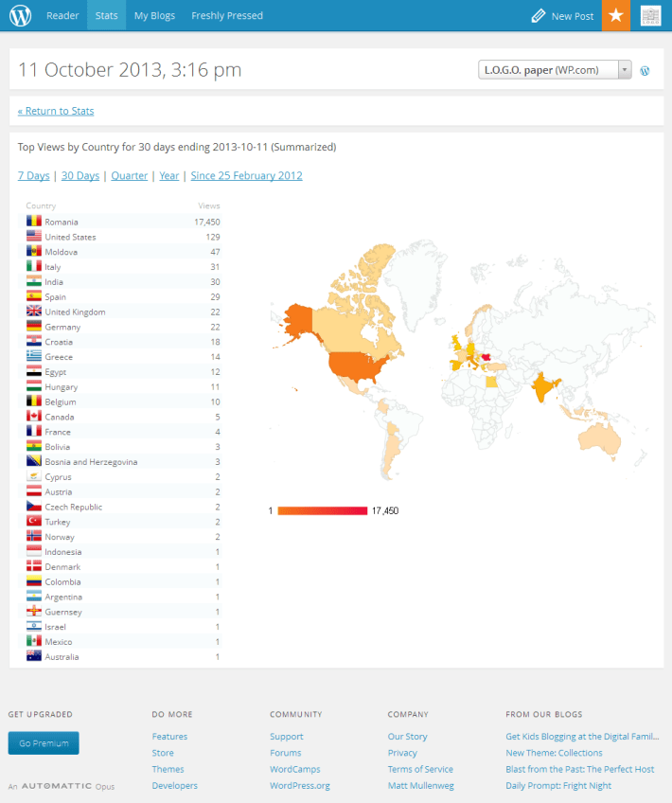Click the small WordPress icon next to the blog selector
Viewport: 672px width, 803px height.
(645, 71)
